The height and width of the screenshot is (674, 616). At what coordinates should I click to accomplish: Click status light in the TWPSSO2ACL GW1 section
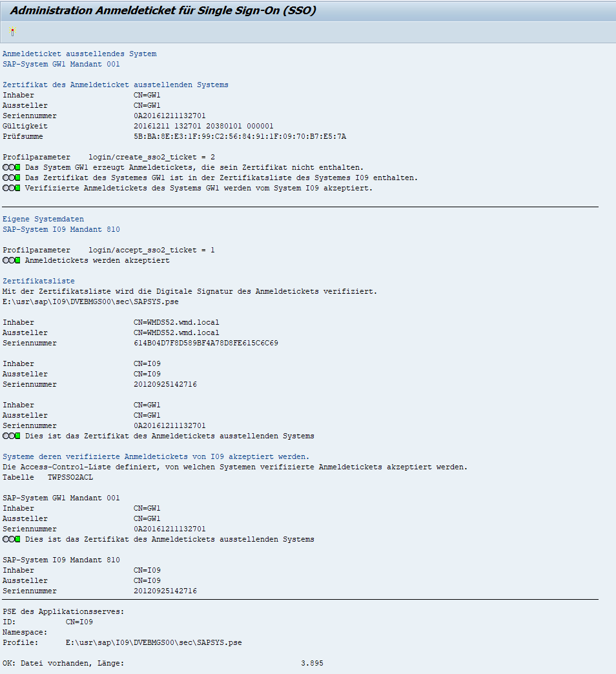pos(12,540)
